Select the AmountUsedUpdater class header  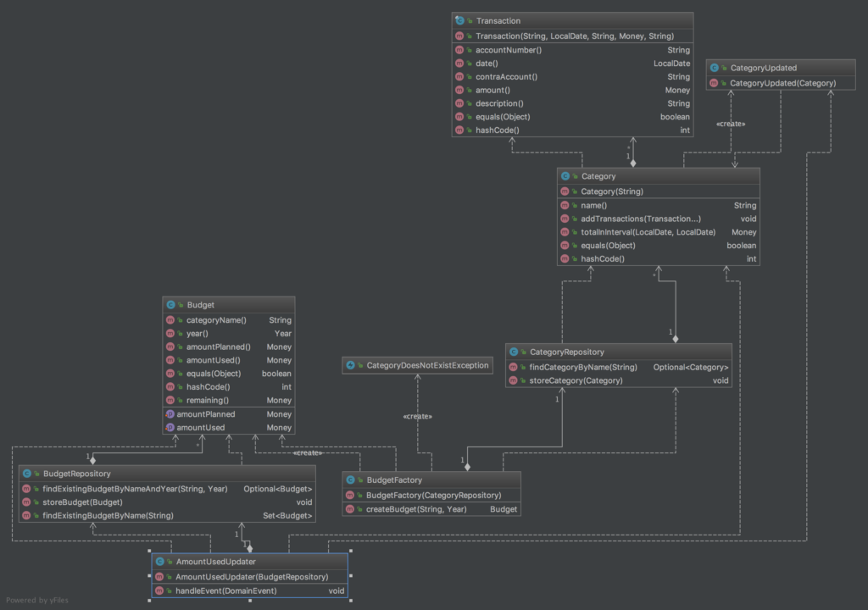(250, 562)
